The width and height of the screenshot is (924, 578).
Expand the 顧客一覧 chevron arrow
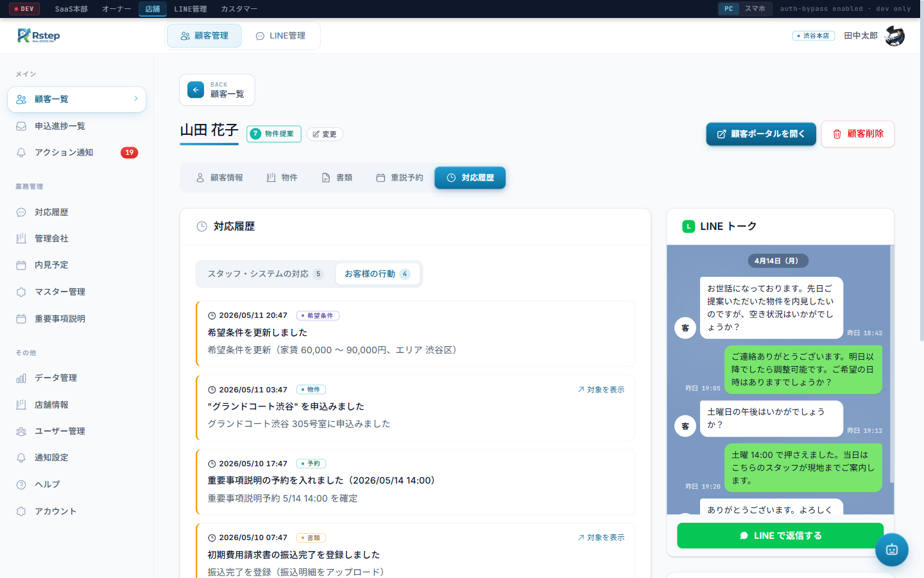click(136, 99)
